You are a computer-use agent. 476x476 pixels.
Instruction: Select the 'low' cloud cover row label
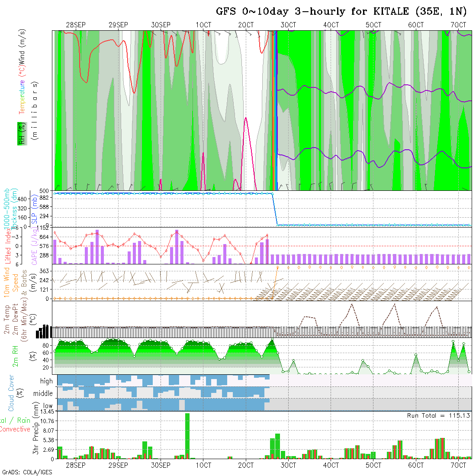[x=48, y=406]
